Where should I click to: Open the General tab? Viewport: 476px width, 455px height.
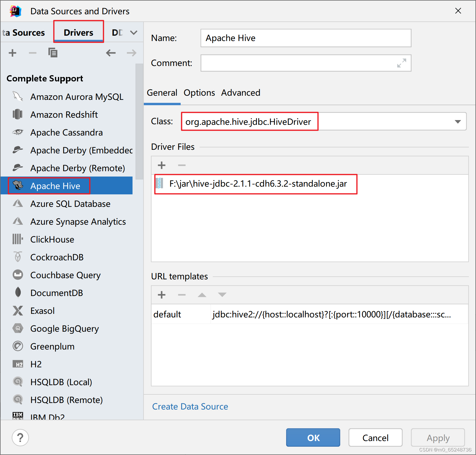point(162,93)
